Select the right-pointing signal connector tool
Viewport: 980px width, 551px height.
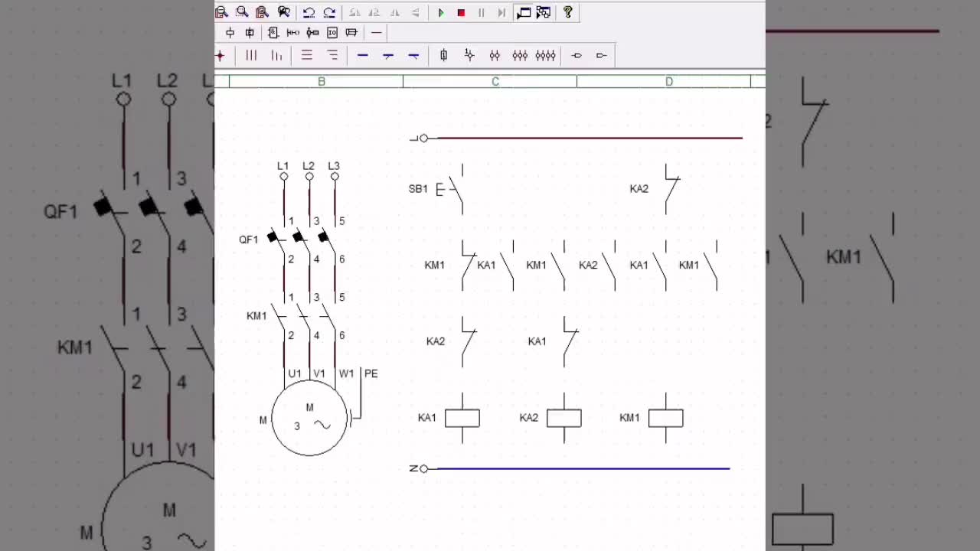click(x=601, y=55)
